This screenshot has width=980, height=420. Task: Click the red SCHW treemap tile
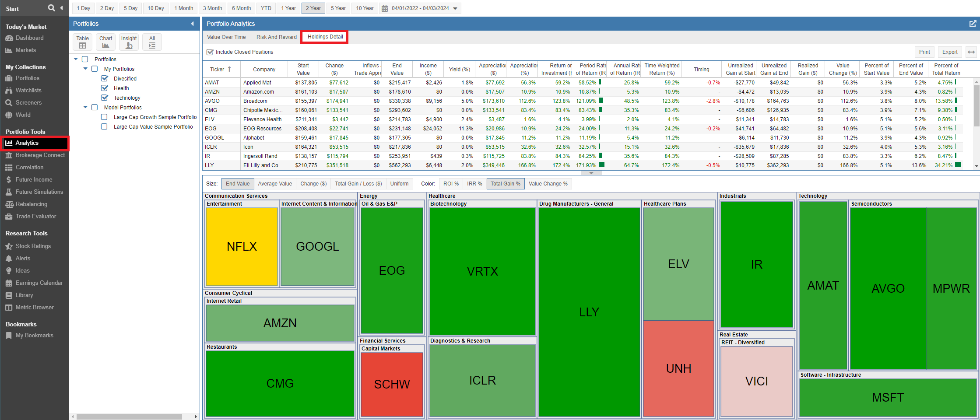tap(392, 384)
